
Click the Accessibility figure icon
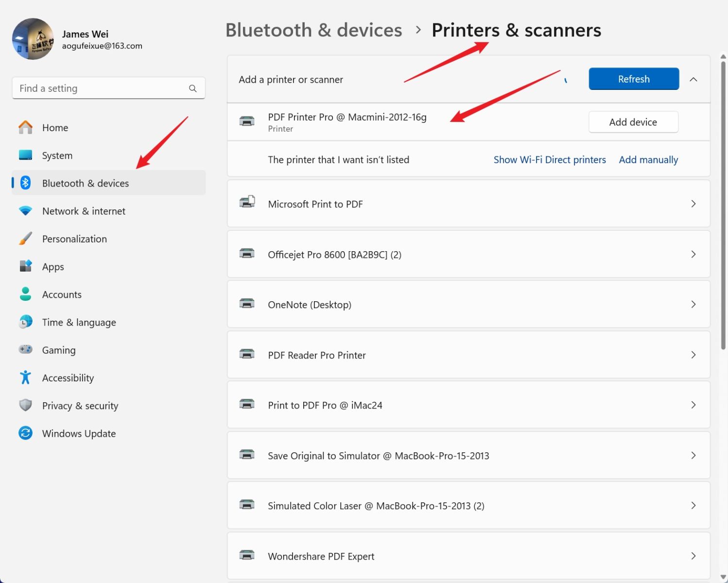pos(25,377)
